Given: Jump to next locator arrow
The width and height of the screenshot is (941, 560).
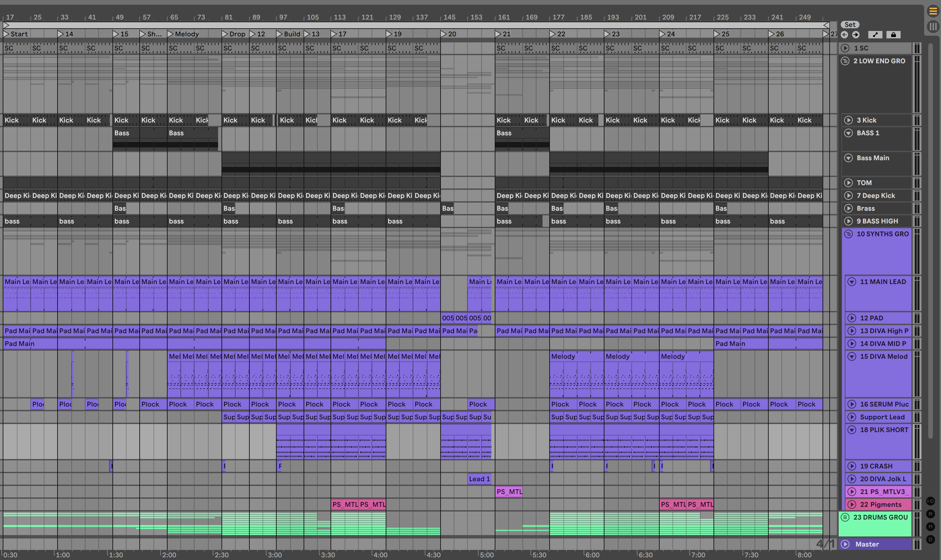Looking at the screenshot, I should point(856,35).
